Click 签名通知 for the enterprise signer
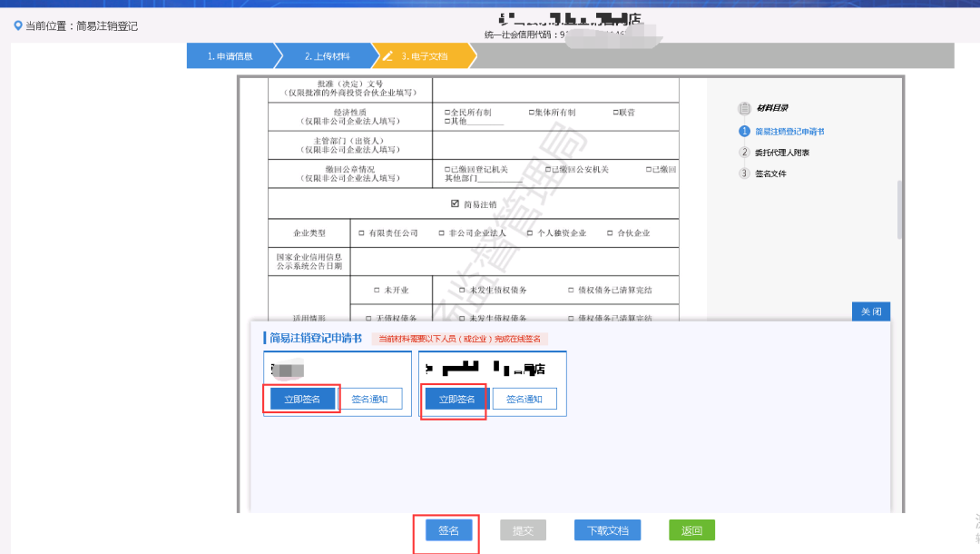Viewport: 980px width, 554px height. coord(524,400)
